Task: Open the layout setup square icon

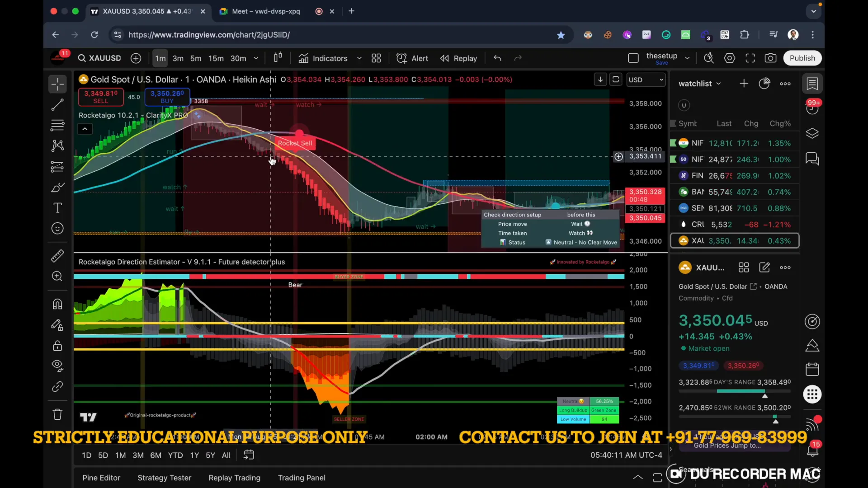Action: (633, 58)
